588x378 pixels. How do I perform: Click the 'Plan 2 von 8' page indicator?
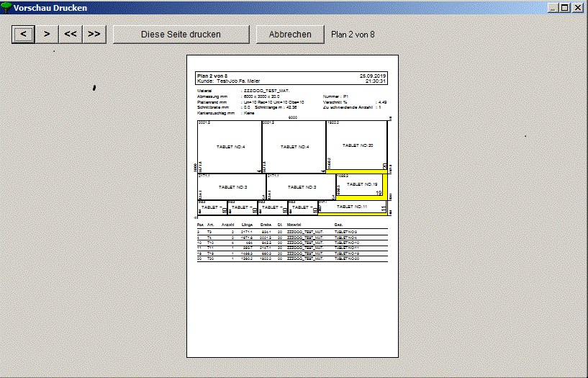pyautogui.click(x=353, y=35)
